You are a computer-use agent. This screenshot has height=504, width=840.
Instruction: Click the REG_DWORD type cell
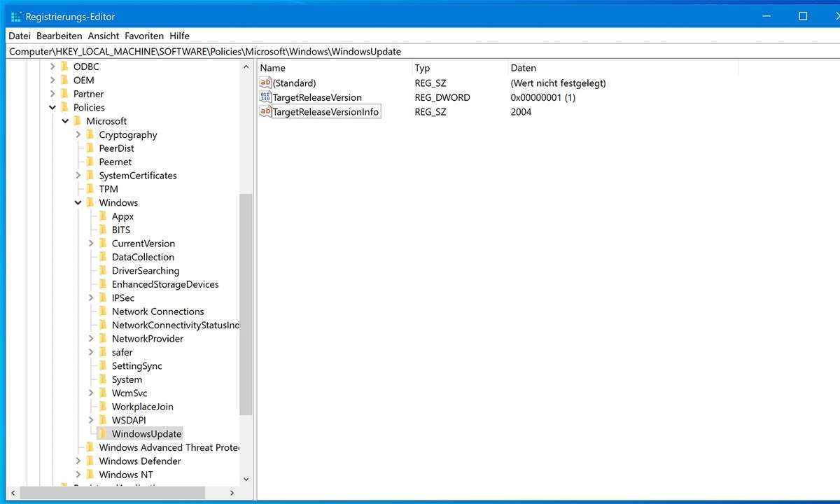click(x=442, y=97)
